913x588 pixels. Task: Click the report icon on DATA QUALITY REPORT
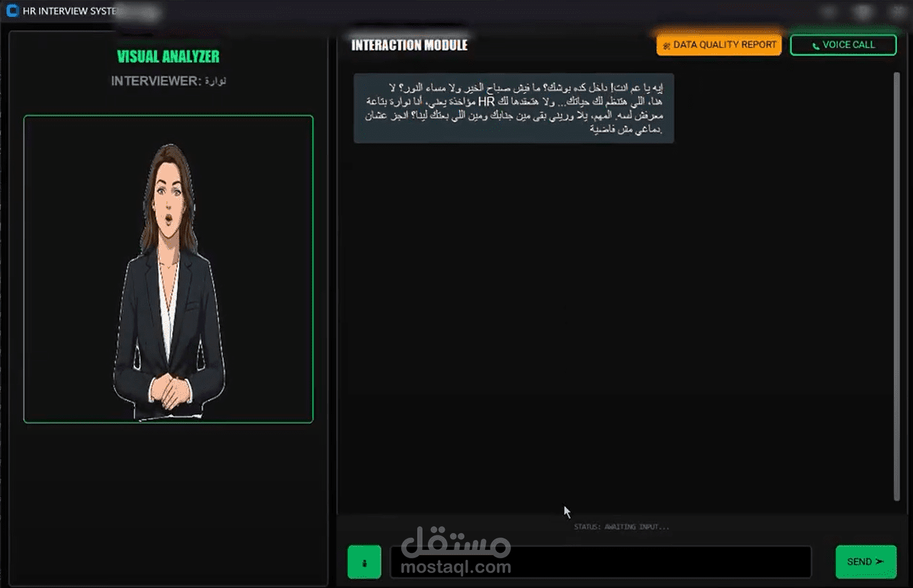(667, 44)
